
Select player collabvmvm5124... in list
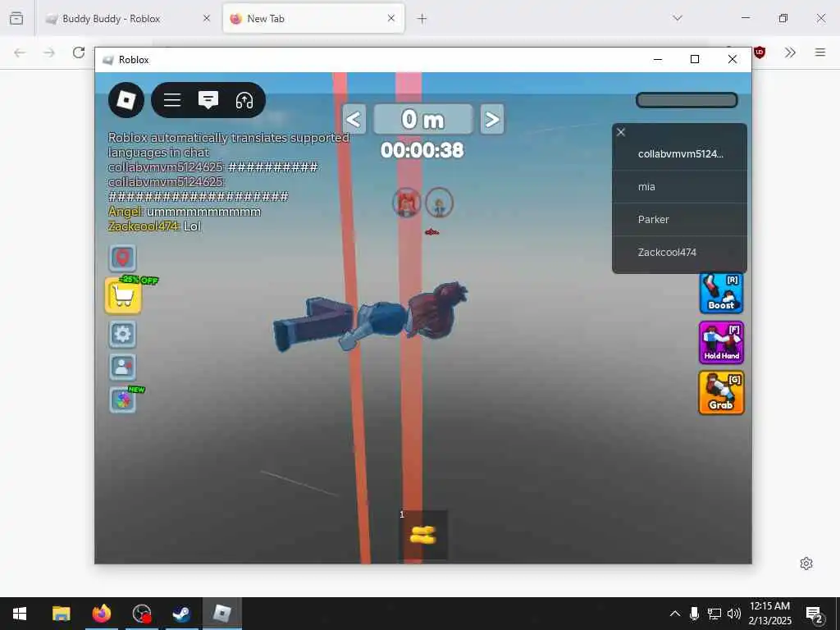click(679, 154)
